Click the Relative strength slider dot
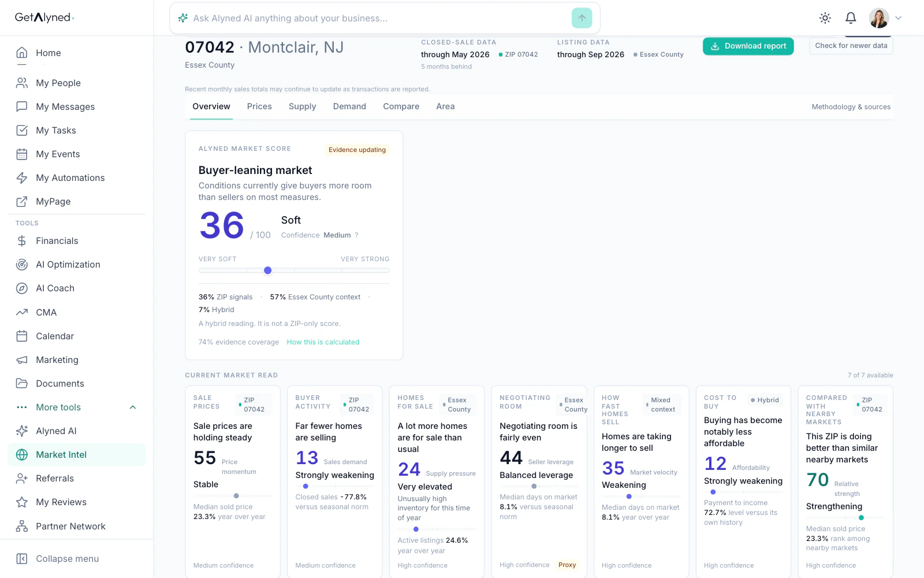This screenshot has width=924, height=578. pos(861,518)
